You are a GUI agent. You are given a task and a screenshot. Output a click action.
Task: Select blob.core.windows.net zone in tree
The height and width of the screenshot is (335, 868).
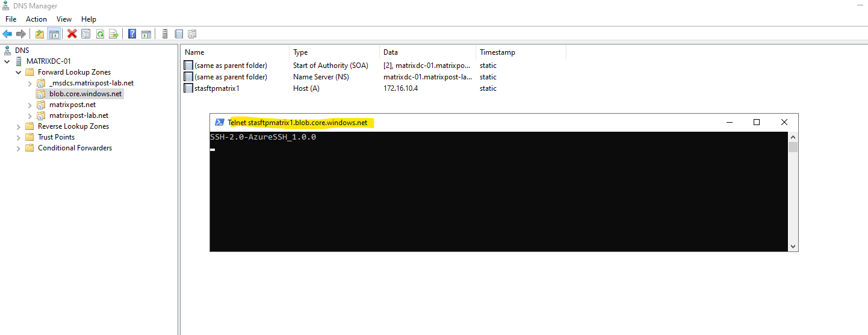click(x=85, y=94)
